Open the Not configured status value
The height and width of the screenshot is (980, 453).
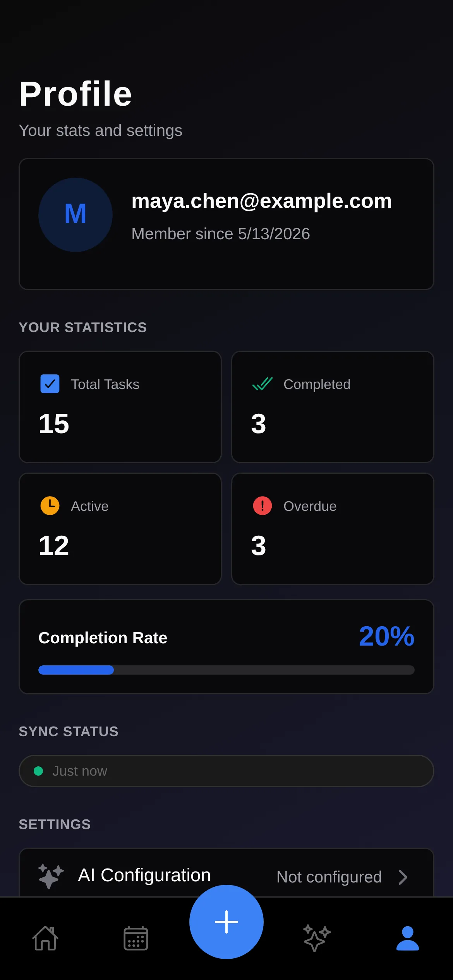329,877
